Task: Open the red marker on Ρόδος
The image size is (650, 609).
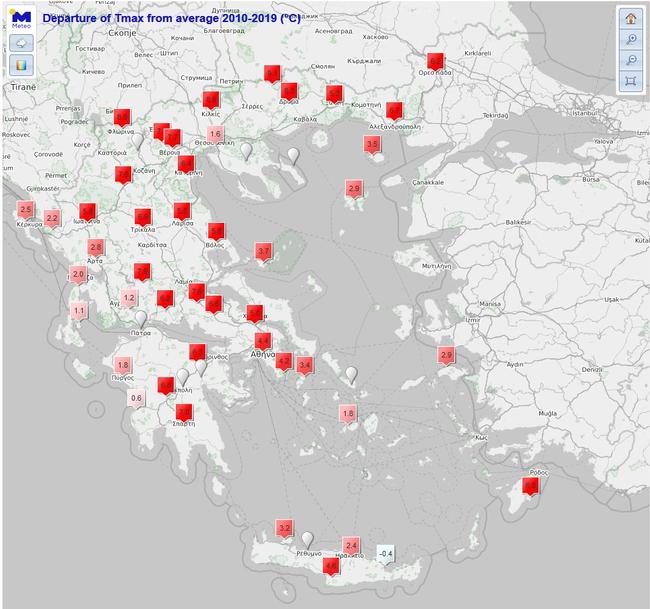Action: coord(531,486)
